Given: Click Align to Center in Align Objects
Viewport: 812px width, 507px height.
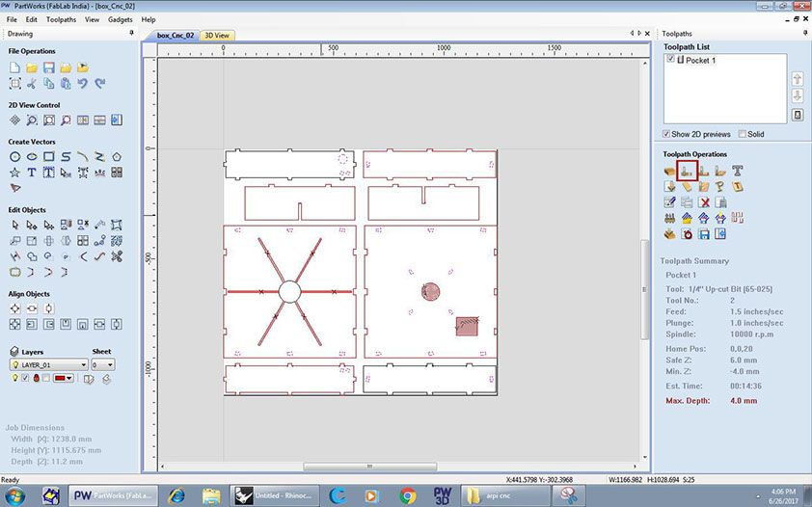Looking at the screenshot, I should [15, 308].
